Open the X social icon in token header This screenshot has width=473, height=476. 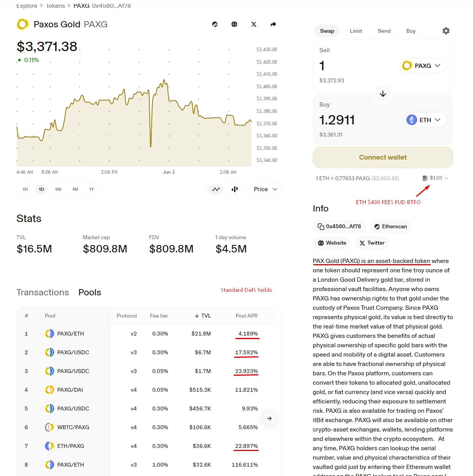click(x=254, y=24)
